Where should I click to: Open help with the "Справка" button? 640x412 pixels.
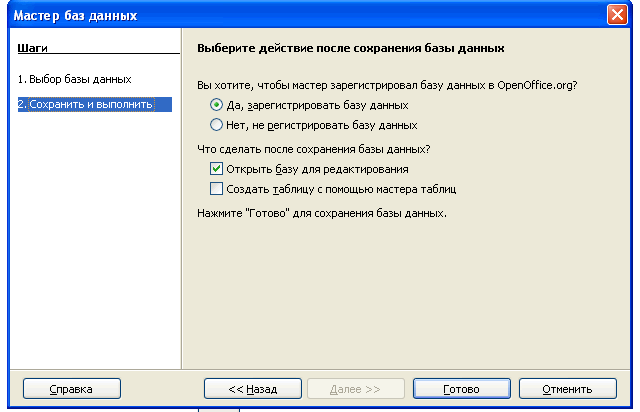(71, 389)
